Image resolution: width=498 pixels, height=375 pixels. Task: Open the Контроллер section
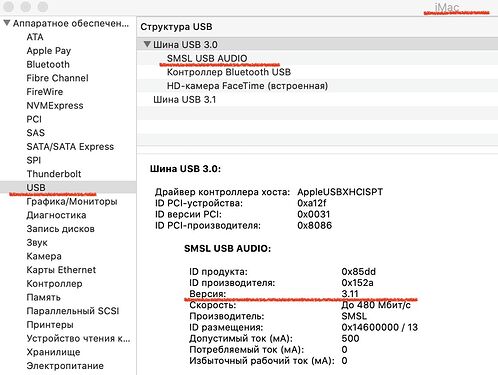tap(54, 284)
